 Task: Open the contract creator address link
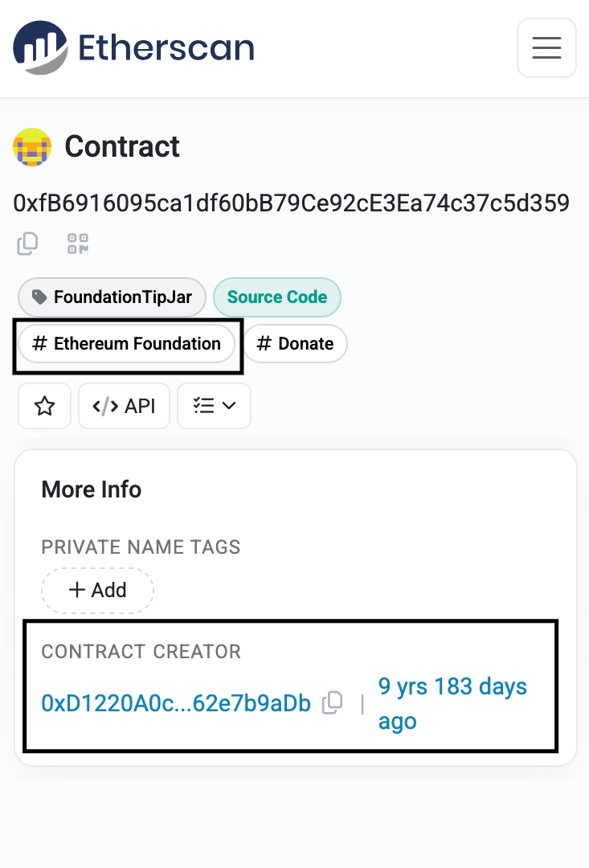pyautogui.click(x=175, y=702)
